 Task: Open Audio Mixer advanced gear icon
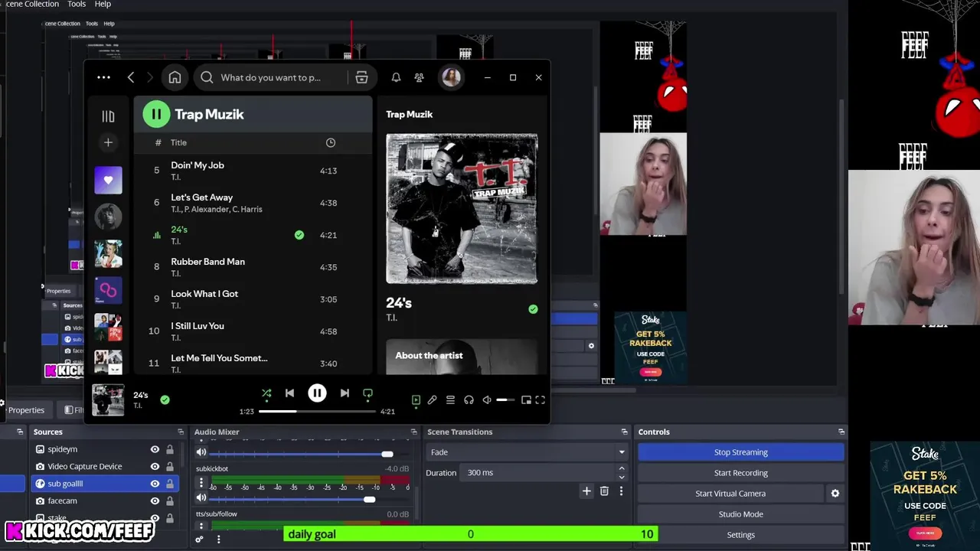point(199,540)
